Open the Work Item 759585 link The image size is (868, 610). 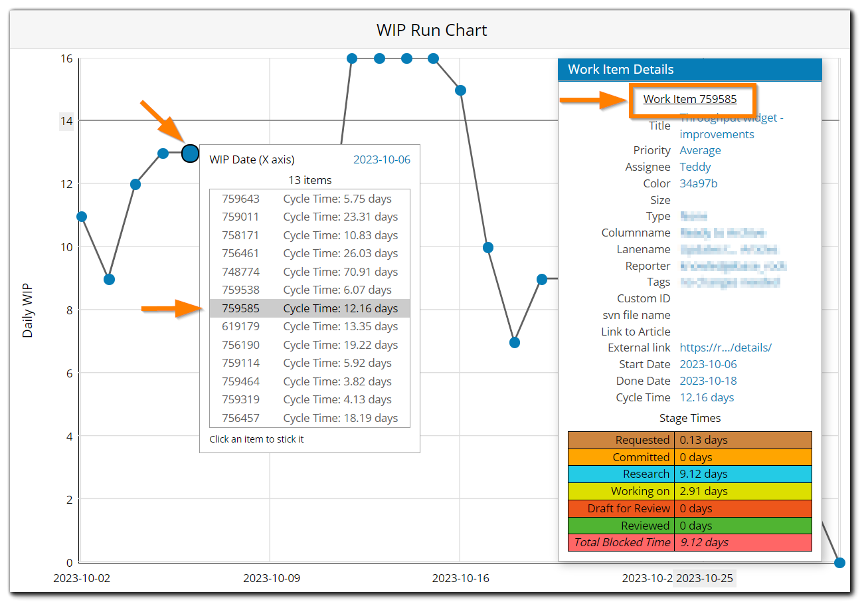tap(691, 98)
